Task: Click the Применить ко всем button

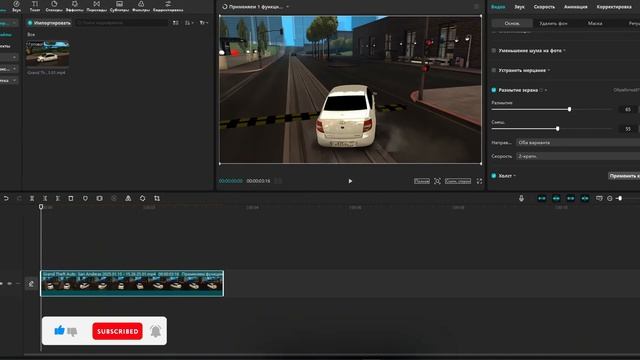Action: tap(624, 176)
